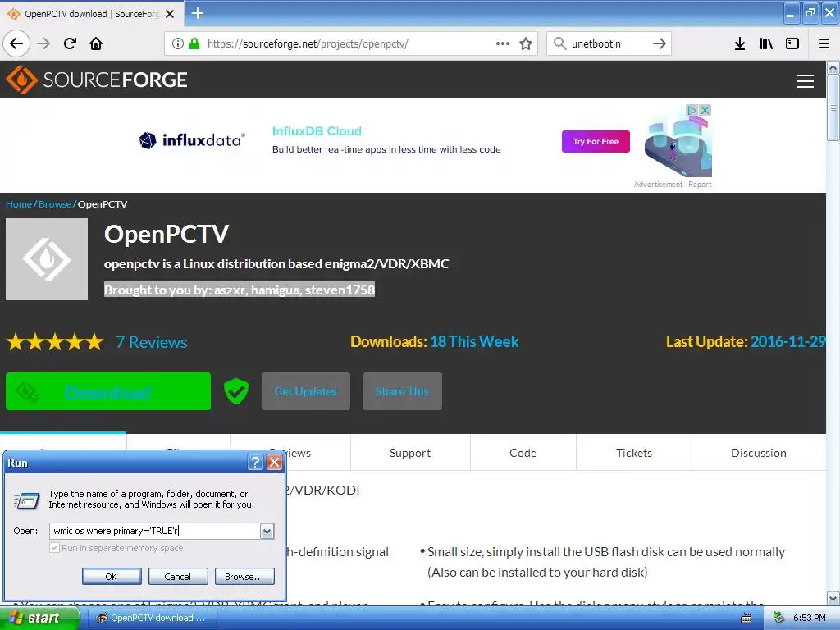840x630 pixels.
Task: Show site information via the info icon
Action: click(178, 43)
